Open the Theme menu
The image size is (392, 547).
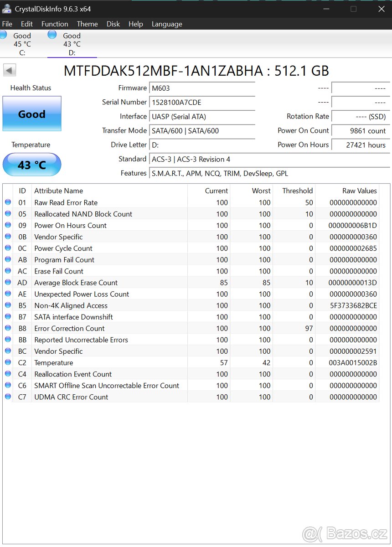87,24
